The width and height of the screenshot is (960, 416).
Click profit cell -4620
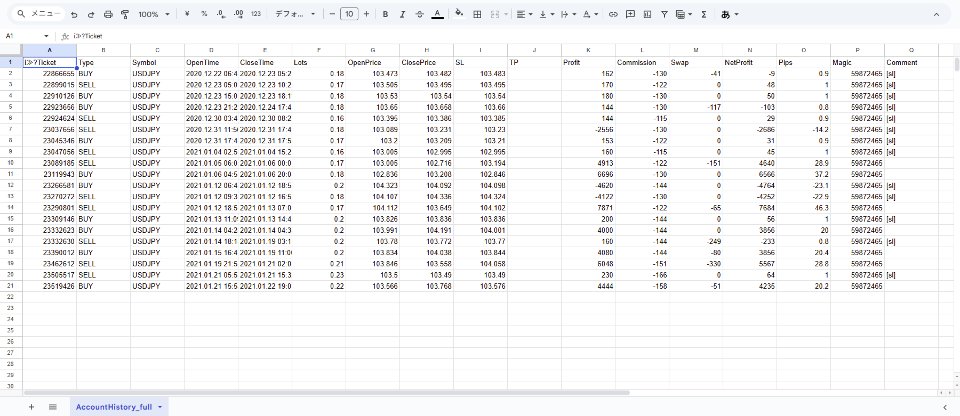tap(588, 186)
